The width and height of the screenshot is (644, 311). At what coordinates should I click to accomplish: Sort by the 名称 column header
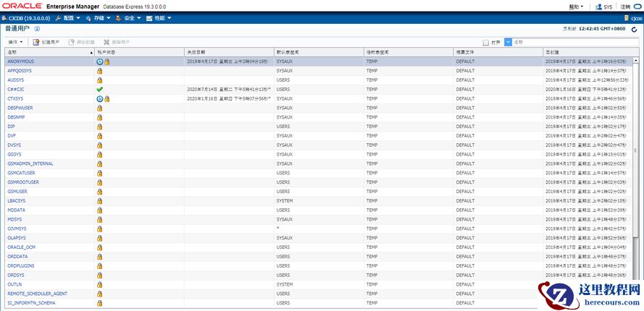click(50, 52)
